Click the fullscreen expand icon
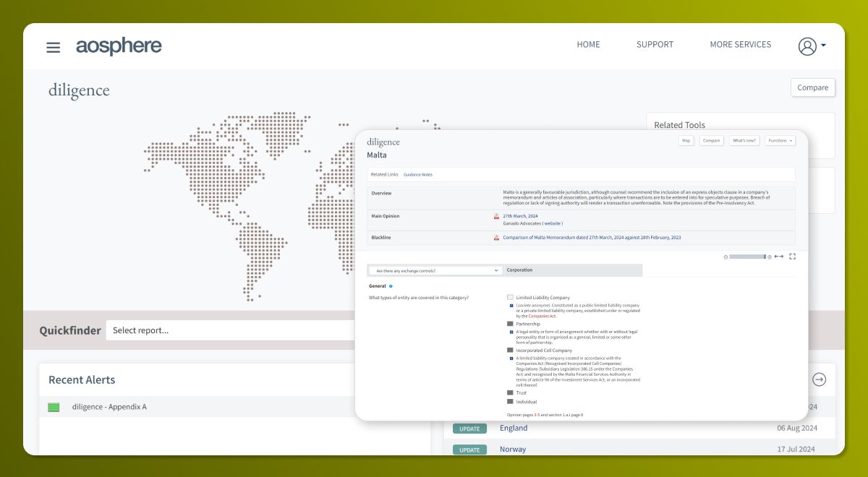Screen dimensions: 868x477 click(792, 257)
